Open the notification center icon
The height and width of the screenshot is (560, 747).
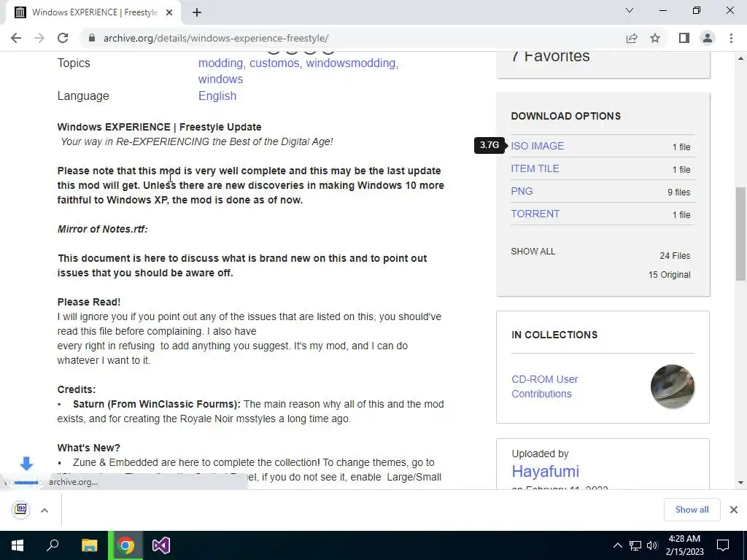723,545
